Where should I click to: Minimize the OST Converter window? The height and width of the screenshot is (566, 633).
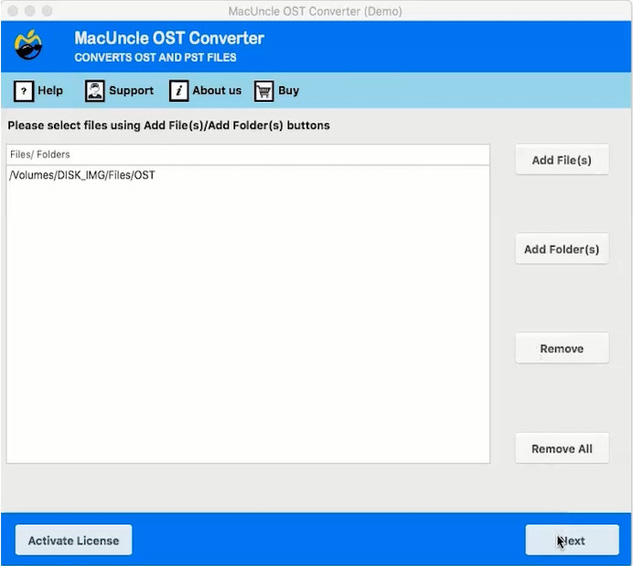click(x=30, y=10)
